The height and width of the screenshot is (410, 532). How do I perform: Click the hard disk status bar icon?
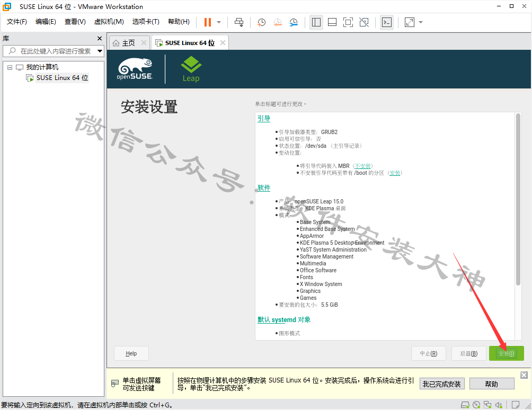465,405
